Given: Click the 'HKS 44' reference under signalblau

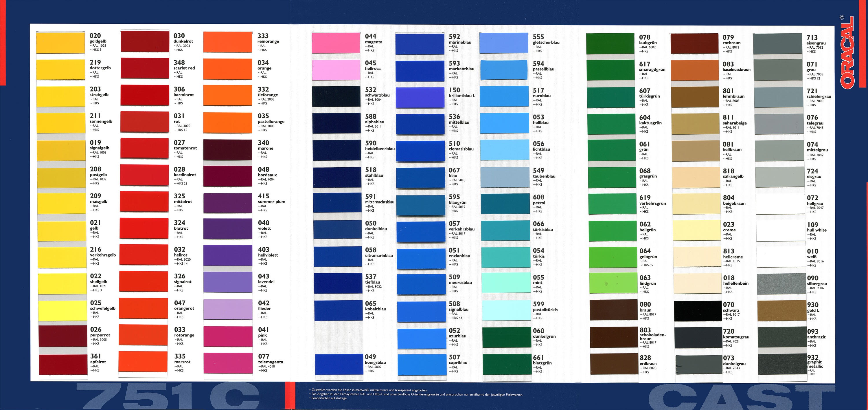Looking at the screenshot, I should pos(456,318).
